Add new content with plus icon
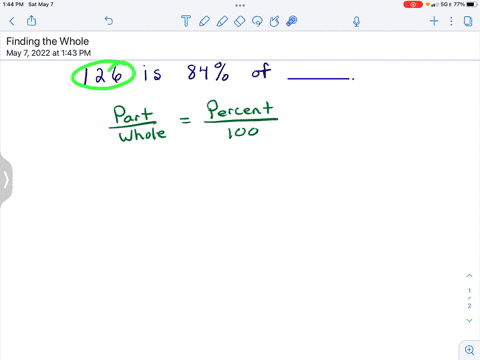The height and width of the screenshot is (360, 480). click(x=434, y=21)
